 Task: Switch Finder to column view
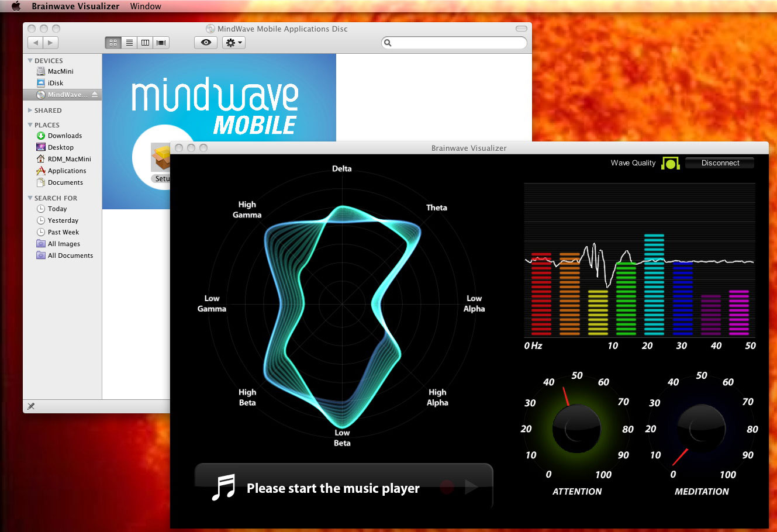tap(145, 43)
